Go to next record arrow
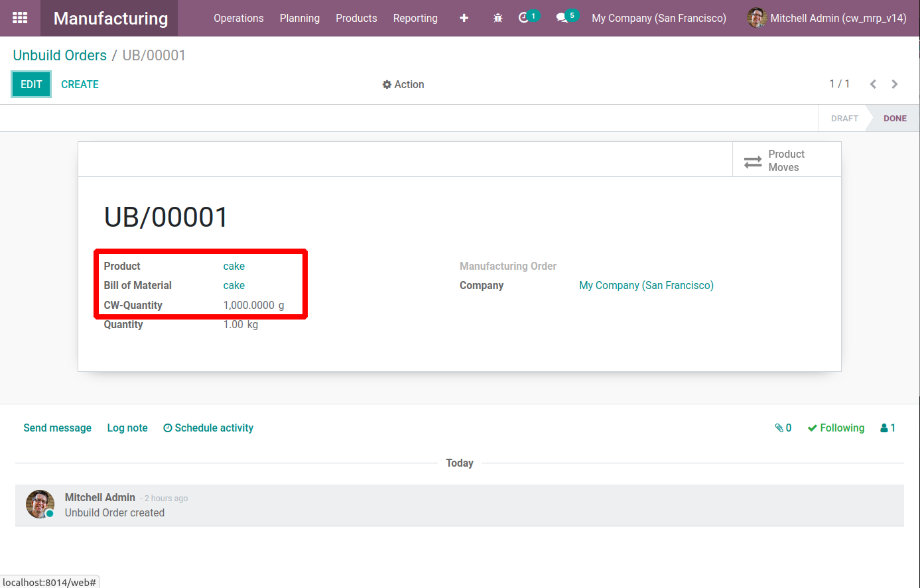920x588 pixels. [895, 84]
